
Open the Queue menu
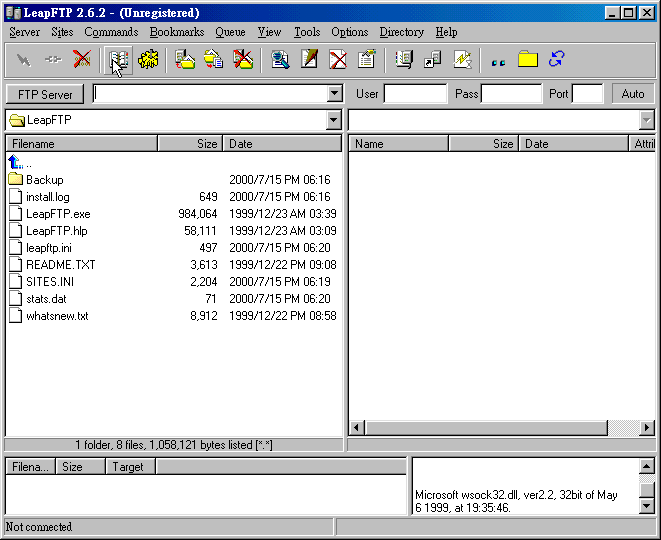click(x=230, y=32)
